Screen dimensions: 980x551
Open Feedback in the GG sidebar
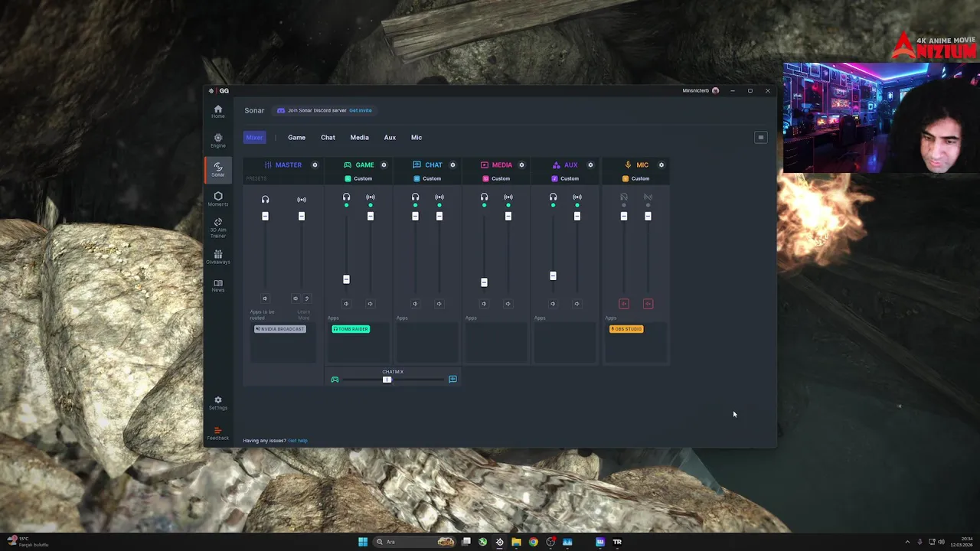point(217,433)
